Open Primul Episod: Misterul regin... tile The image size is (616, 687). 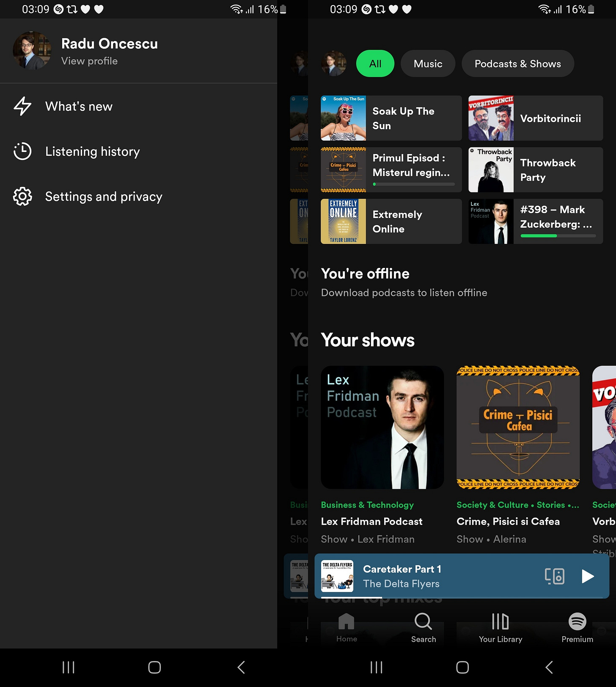point(391,170)
